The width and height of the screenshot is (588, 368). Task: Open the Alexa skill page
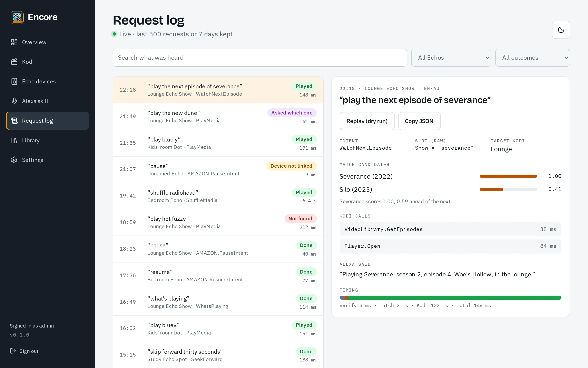[x=47, y=101]
